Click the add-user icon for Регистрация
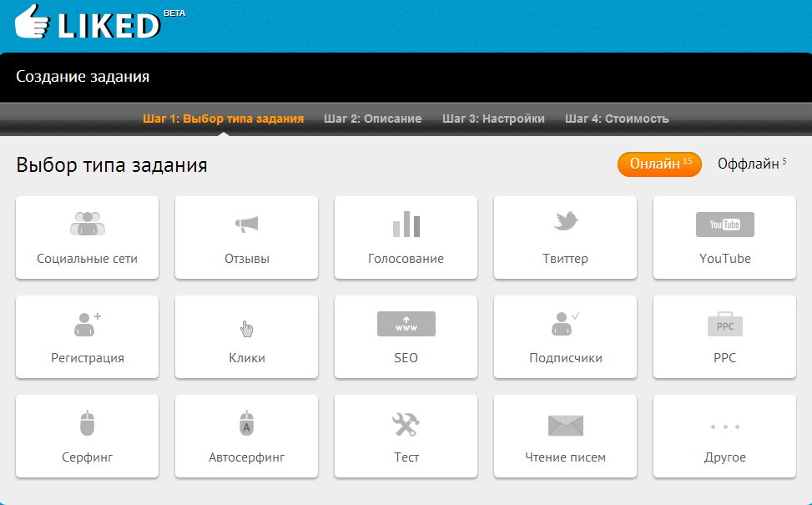Viewport: 812px width, 505px height. tap(88, 324)
